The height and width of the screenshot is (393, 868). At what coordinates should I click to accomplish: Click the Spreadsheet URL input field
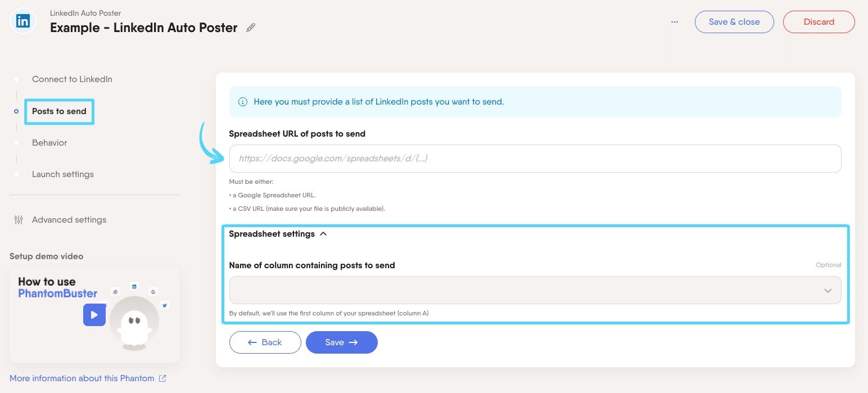(x=534, y=159)
